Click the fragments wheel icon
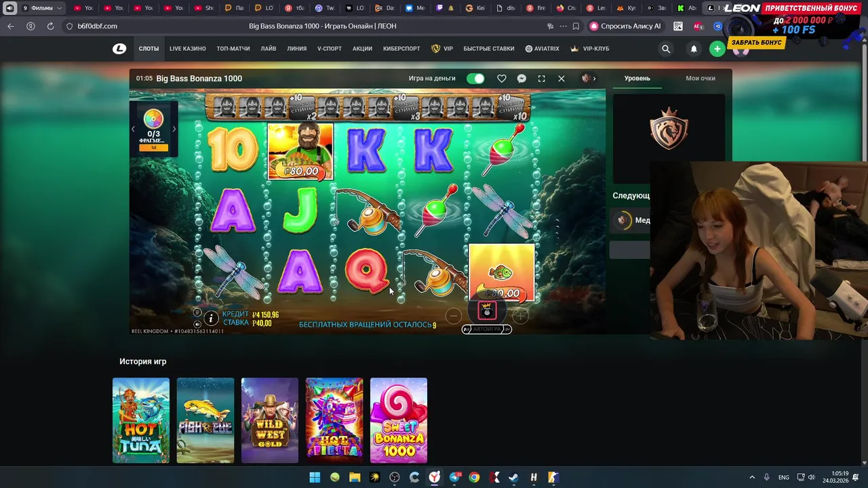Image resolution: width=868 pixels, height=488 pixels. (153, 119)
